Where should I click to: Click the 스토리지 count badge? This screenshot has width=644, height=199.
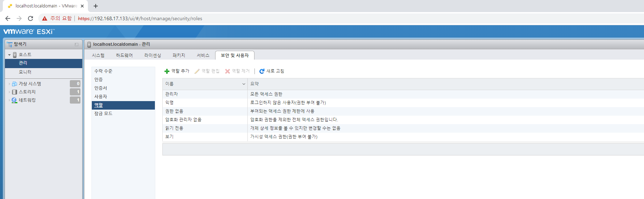75,92
